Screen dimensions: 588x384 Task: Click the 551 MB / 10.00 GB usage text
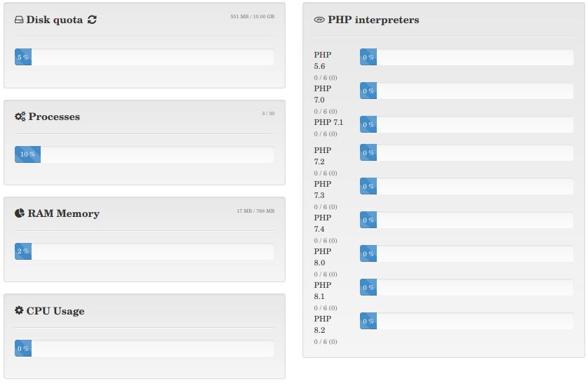click(252, 16)
